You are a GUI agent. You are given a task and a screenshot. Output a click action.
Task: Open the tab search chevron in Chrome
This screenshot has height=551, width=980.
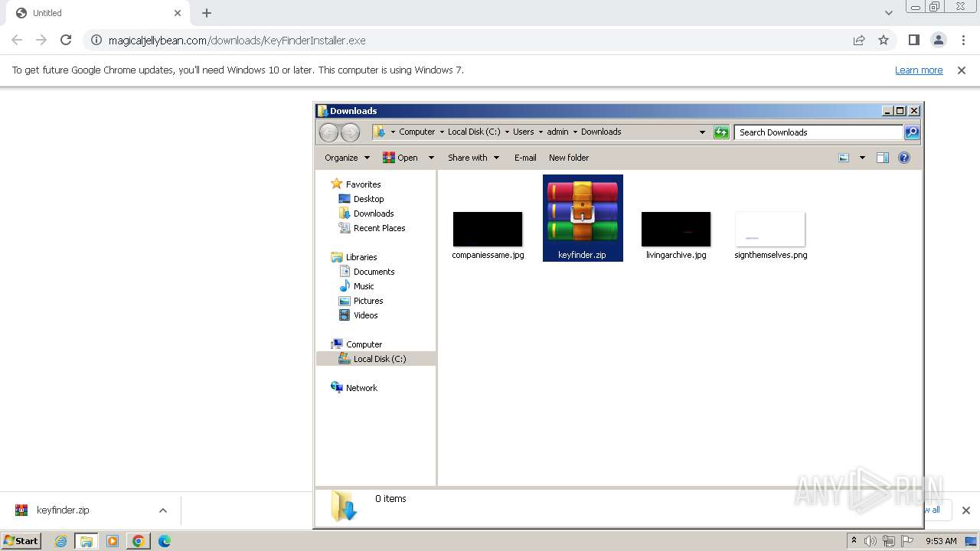tap(889, 13)
